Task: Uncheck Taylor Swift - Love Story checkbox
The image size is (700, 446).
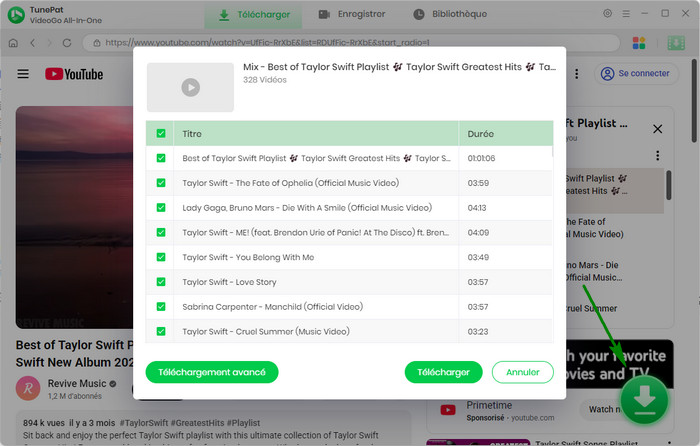Action: pyautogui.click(x=160, y=282)
